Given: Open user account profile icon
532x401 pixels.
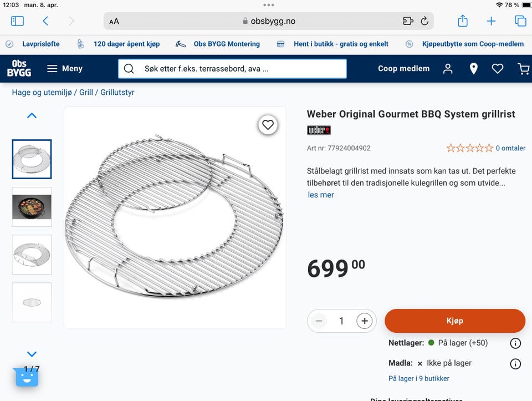Looking at the screenshot, I should point(448,69).
